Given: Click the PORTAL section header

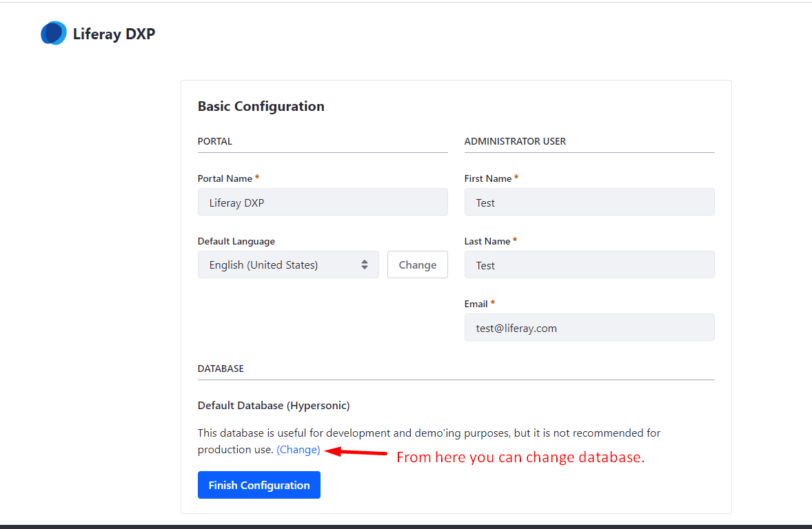Looking at the screenshot, I should coord(215,141).
